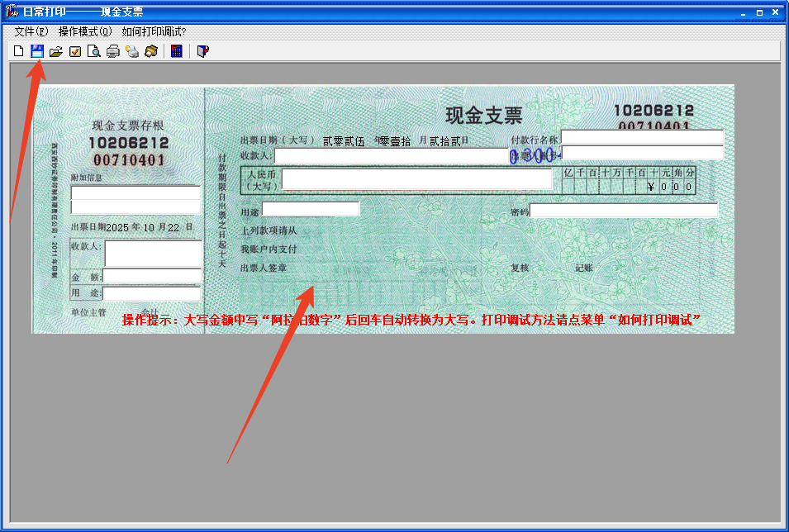Click the uppercase month 零壹拾

395,141
